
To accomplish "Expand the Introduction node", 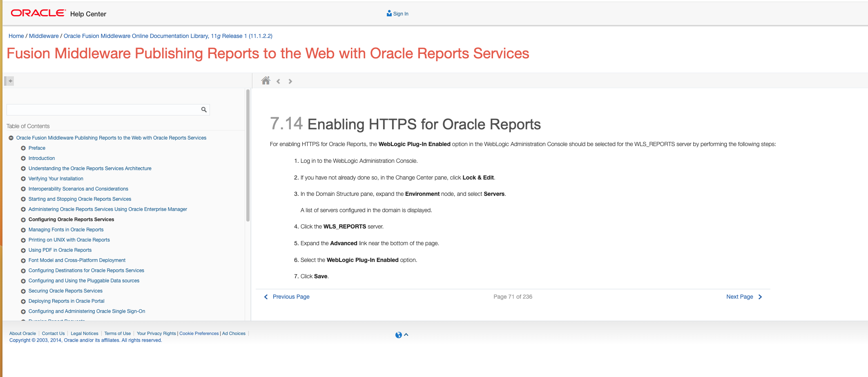I will click(x=23, y=158).
